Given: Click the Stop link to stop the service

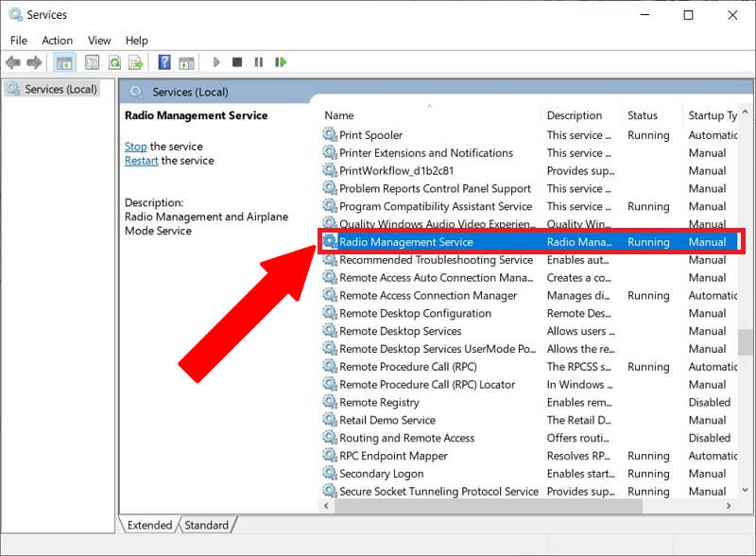Looking at the screenshot, I should coord(135,147).
